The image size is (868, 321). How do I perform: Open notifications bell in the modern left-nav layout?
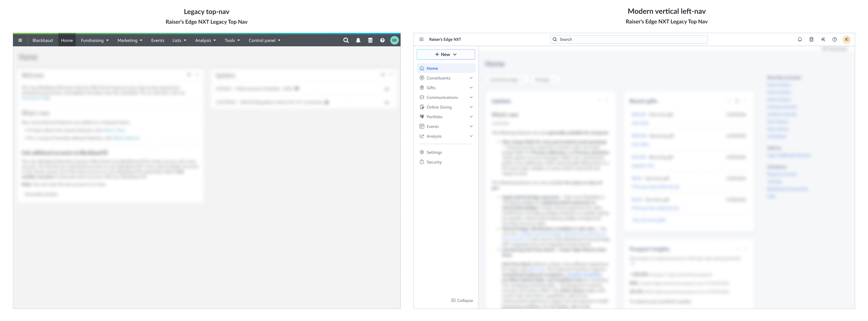tap(800, 39)
